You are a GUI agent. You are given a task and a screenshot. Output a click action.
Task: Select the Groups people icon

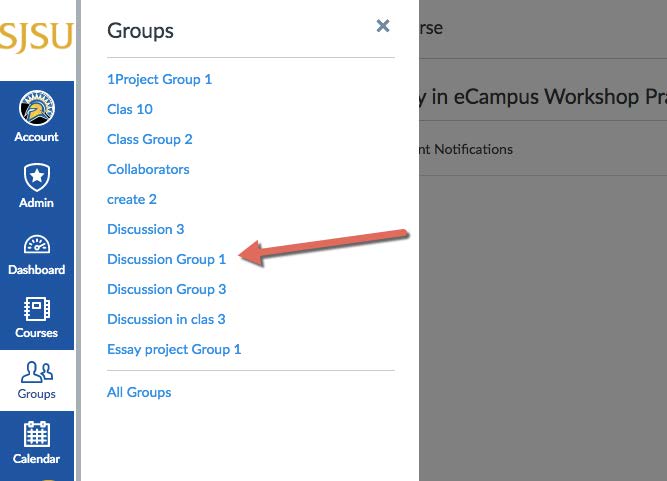37,373
